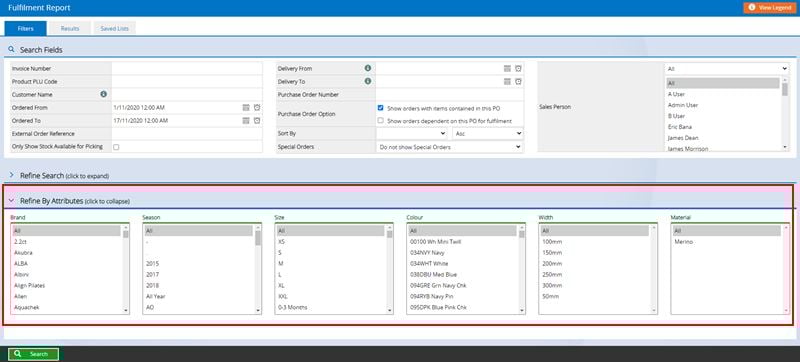Click the Colour list scrollbar
This screenshot has height=362, width=800.
click(x=522, y=269)
